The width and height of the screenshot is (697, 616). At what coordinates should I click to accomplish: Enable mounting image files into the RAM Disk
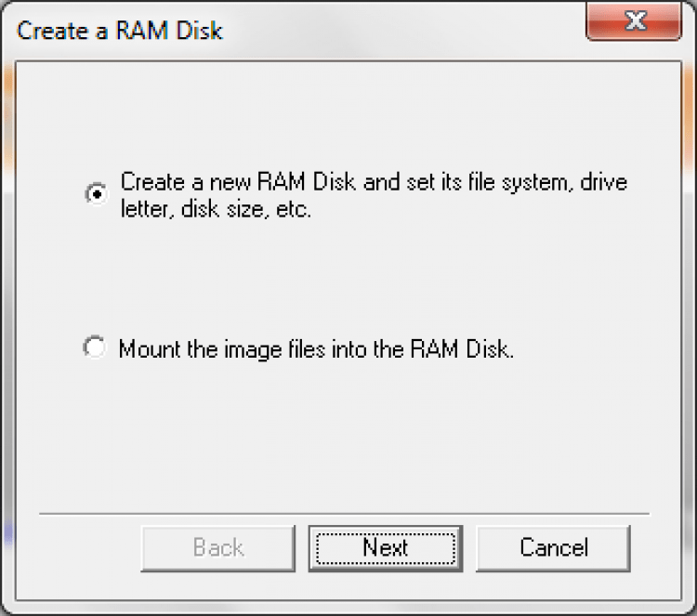coord(95,349)
